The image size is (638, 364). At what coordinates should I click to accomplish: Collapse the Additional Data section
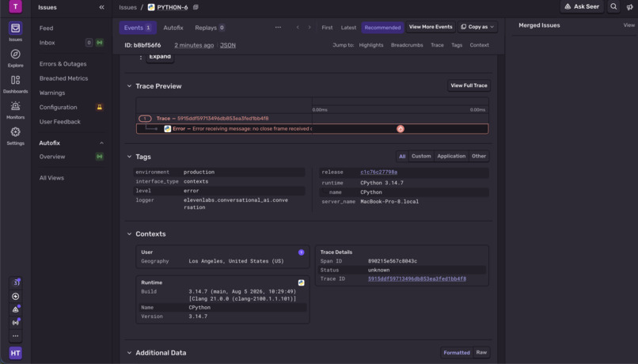click(x=129, y=353)
